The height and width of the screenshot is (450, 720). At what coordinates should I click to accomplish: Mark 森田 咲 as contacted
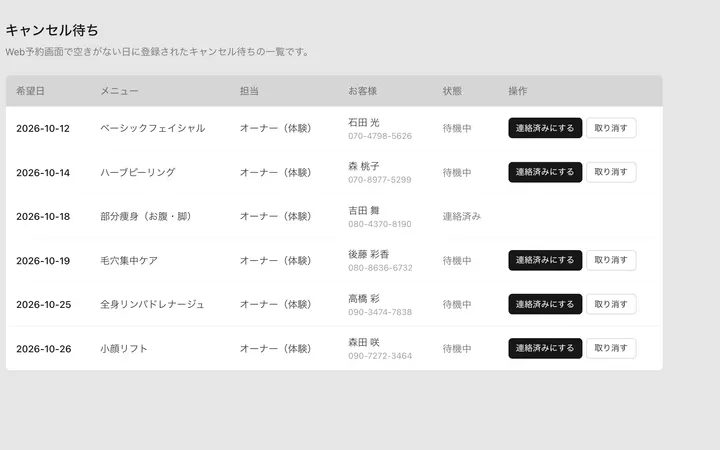tap(545, 349)
